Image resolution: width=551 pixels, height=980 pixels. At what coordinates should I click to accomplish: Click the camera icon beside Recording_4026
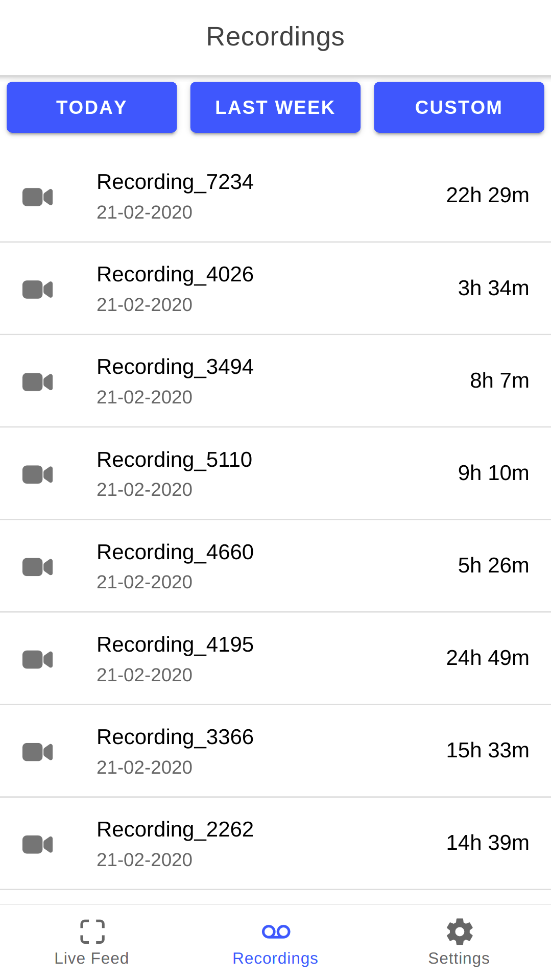[38, 290]
